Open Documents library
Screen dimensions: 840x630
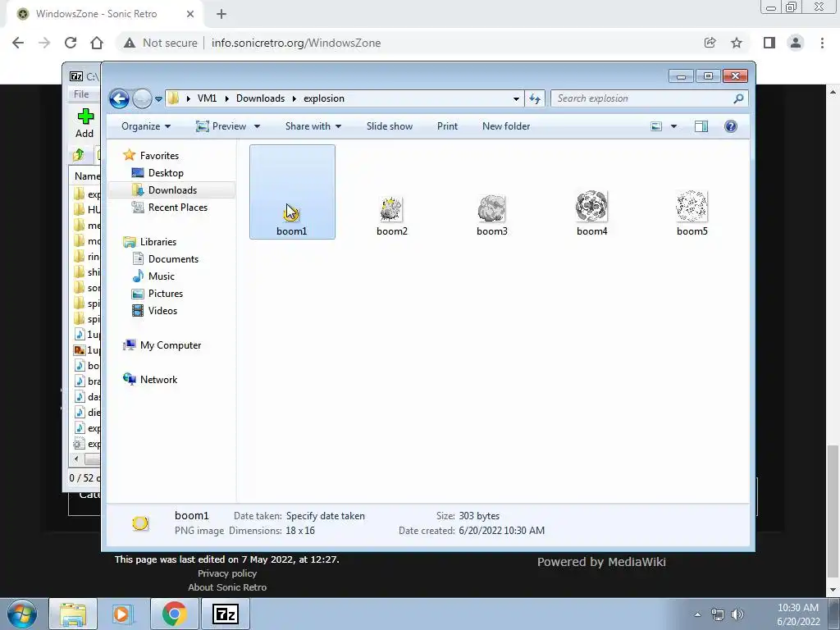[x=173, y=258]
